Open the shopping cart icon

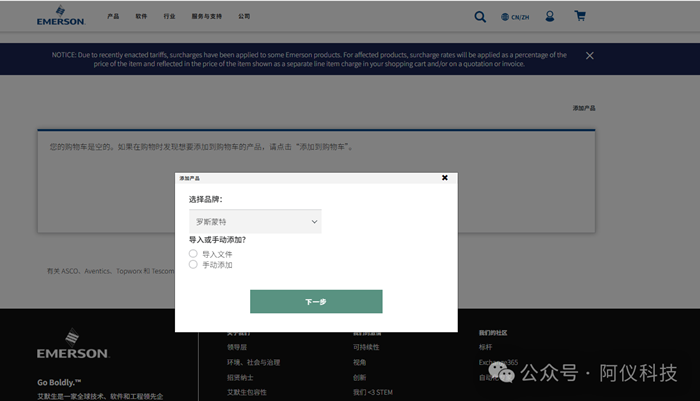[x=580, y=16]
